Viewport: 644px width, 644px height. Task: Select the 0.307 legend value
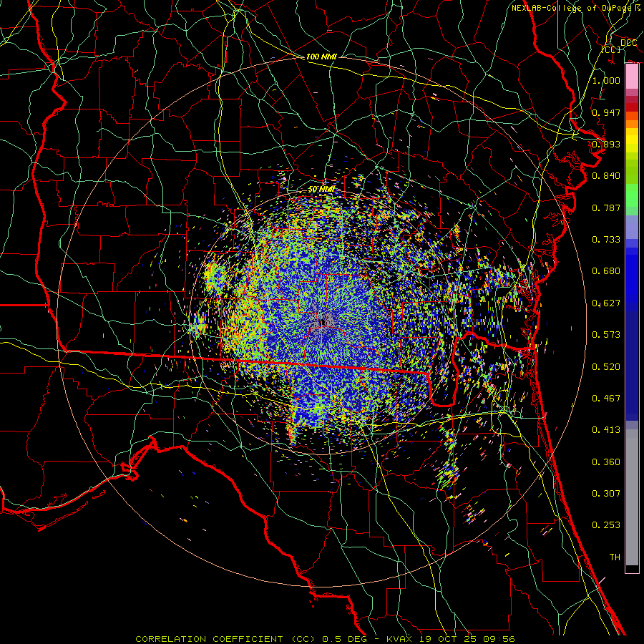606,494
